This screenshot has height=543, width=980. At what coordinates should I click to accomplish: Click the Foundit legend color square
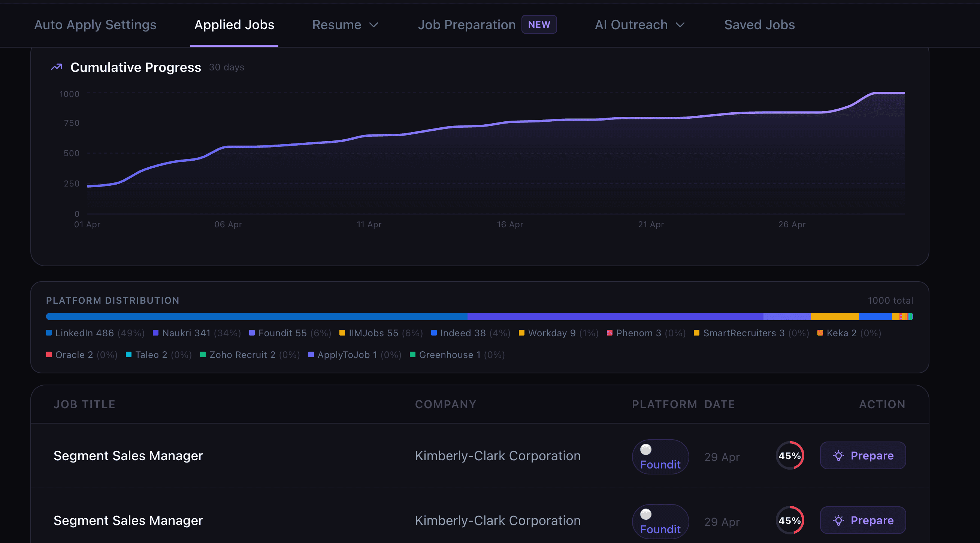click(x=252, y=333)
